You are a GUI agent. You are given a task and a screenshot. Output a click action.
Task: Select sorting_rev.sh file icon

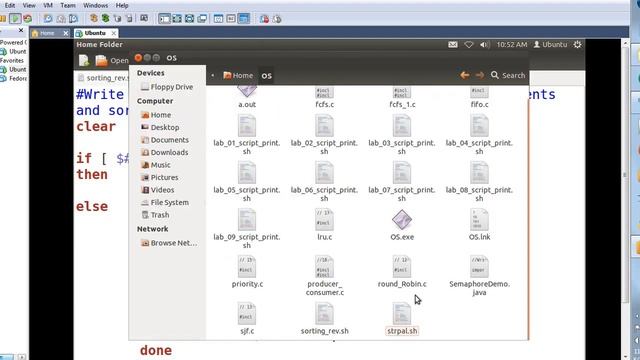click(x=324, y=313)
